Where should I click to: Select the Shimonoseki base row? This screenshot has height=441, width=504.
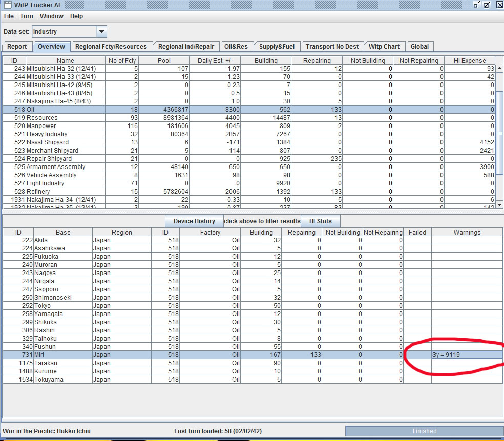click(253, 297)
